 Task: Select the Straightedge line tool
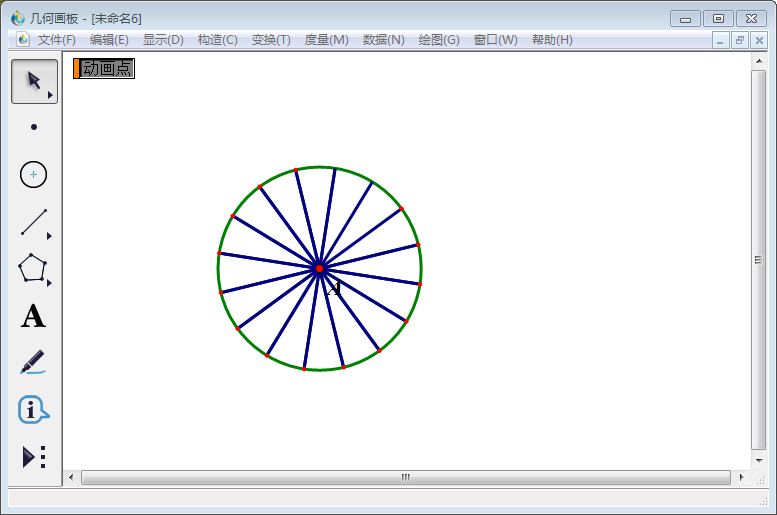(x=34, y=222)
